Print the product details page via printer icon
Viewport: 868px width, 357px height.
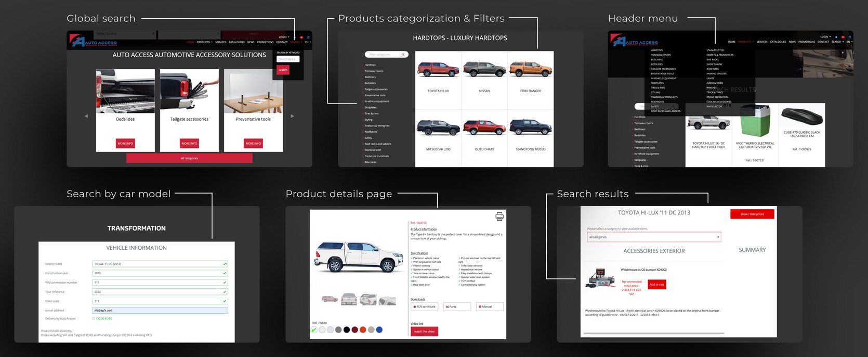499,216
